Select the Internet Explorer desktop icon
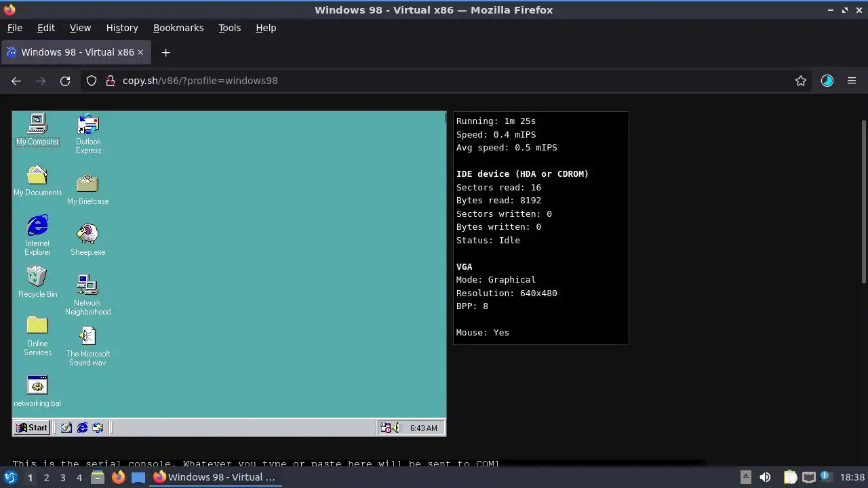Screen dimensions: 868x488 point(37,235)
